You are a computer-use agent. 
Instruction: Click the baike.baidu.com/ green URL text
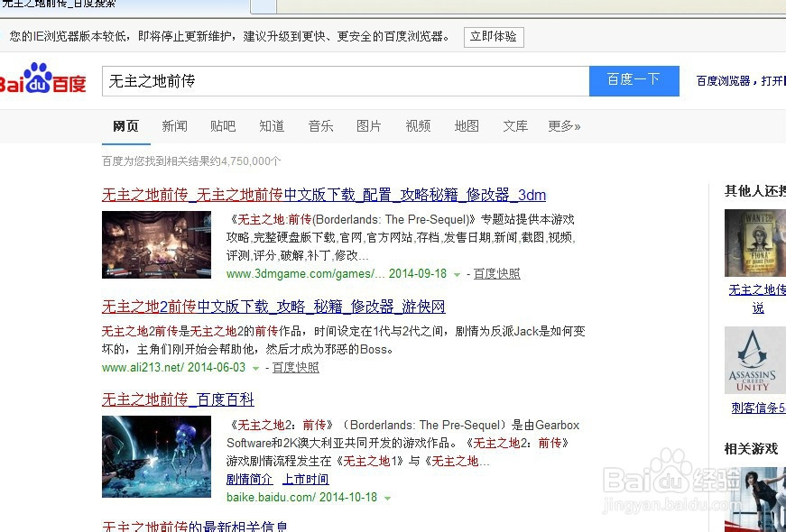pyautogui.click(x=272, y=498)
